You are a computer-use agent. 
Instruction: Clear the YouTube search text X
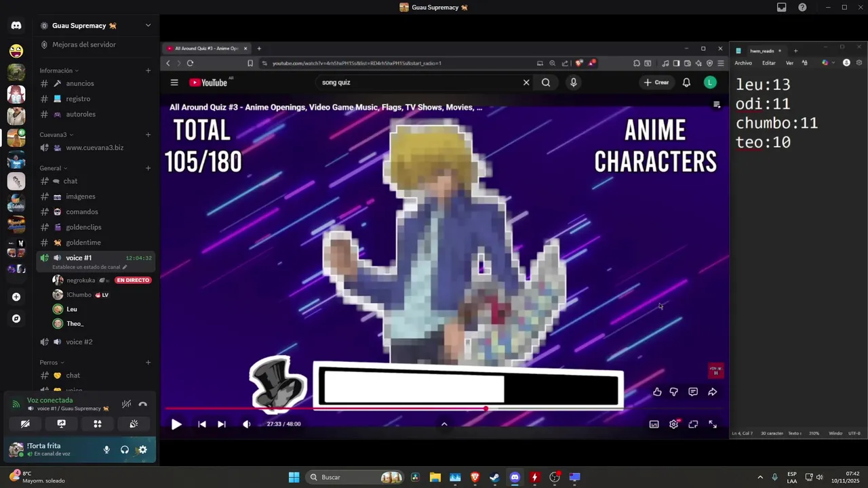pyautogui.click(x=526, y=83)
